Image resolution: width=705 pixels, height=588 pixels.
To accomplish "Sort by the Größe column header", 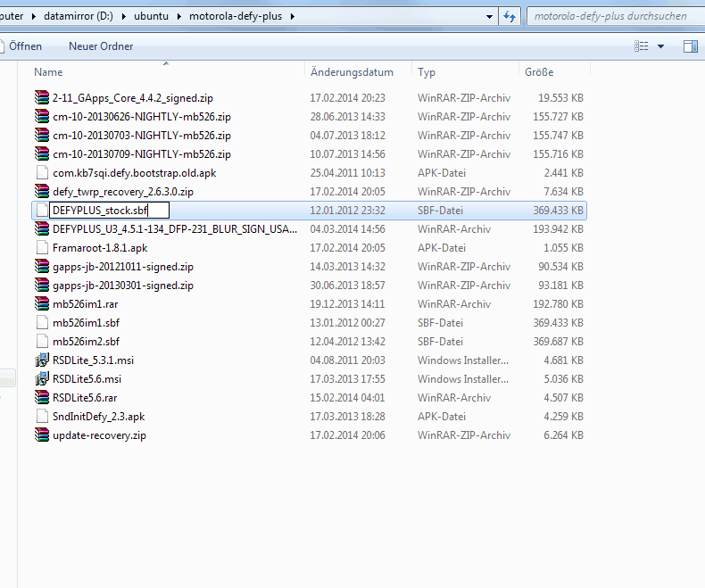I will pos(539,72).
